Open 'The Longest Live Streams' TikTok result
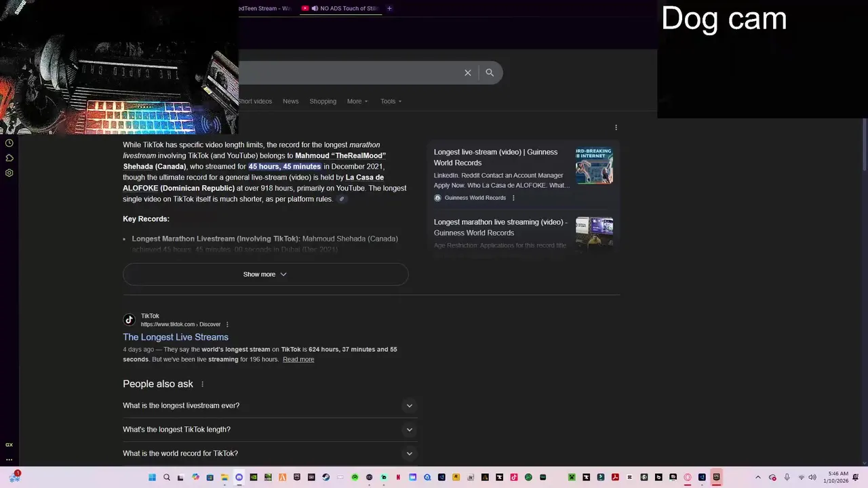 [x=176, y=337]
